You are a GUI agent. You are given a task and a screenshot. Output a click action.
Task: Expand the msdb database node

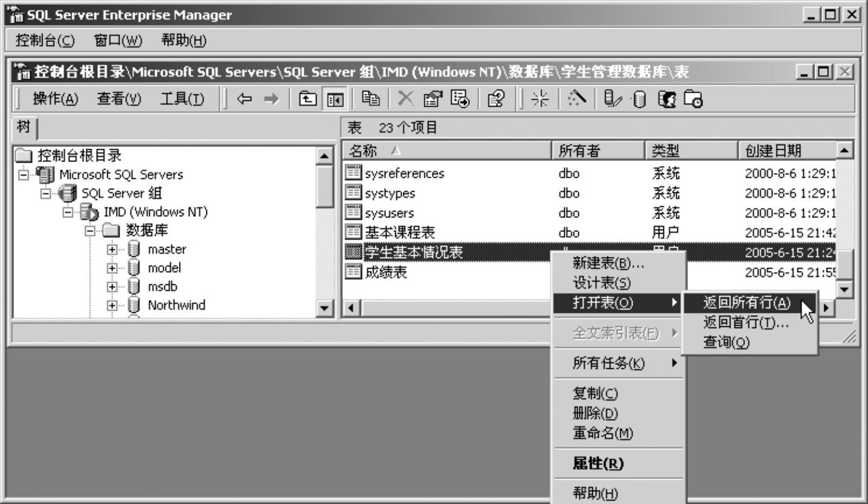click(x=112, y=287)
